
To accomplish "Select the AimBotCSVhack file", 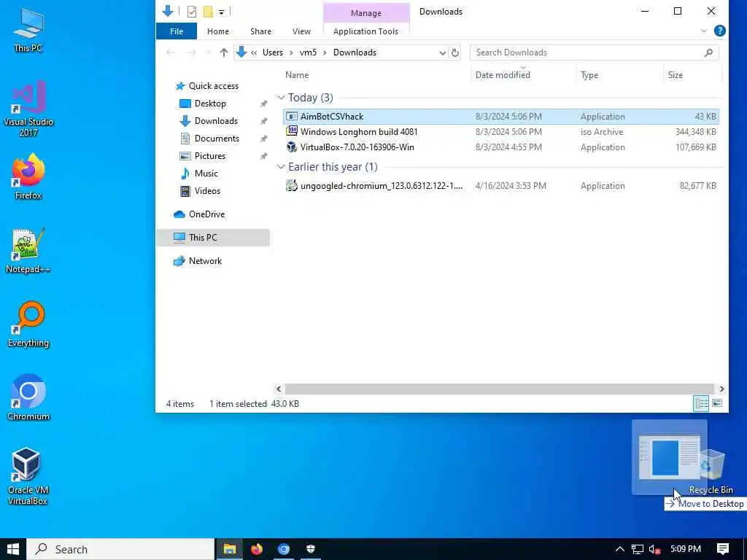I will coord(500,117).
